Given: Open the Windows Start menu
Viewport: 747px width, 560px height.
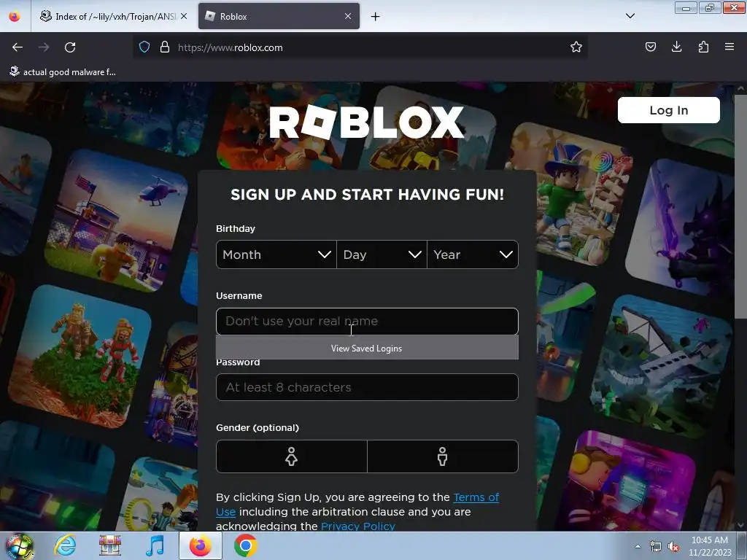Looking at the screenshot, I should [x=19, y=546].
